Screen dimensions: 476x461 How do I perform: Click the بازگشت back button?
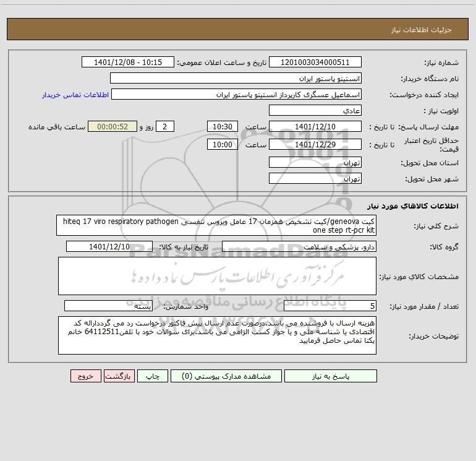[119, 376]
